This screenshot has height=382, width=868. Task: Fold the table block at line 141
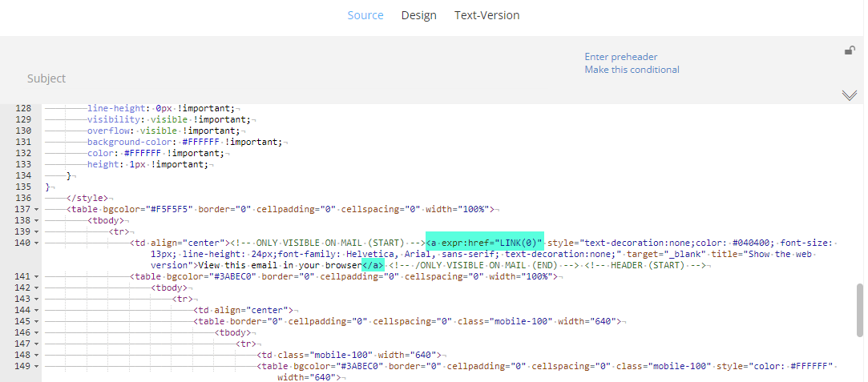tap(38, 276)
